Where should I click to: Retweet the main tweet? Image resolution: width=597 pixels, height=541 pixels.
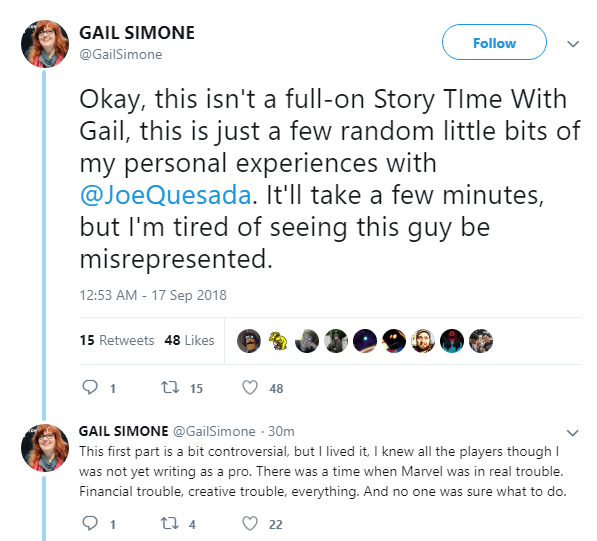point(170,388)
